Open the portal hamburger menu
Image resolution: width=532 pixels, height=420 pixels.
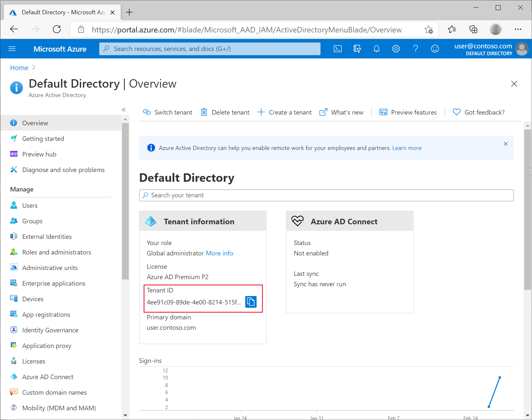(12, 48)
